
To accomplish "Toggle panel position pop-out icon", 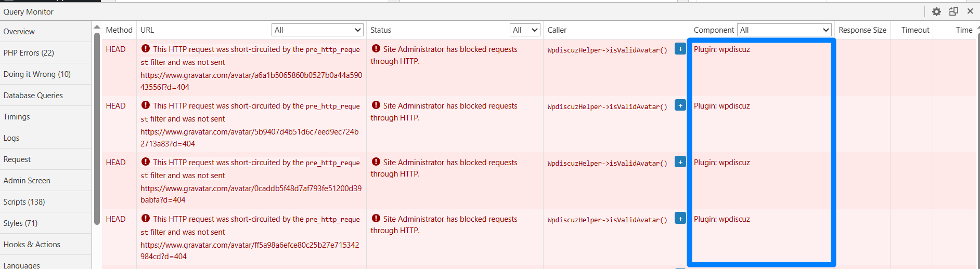I will click(953, 11).
